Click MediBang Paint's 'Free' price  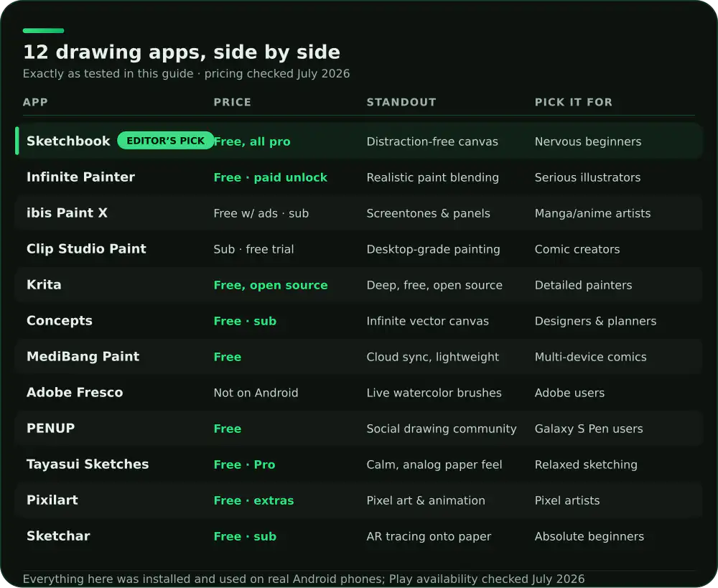[227, 357]
